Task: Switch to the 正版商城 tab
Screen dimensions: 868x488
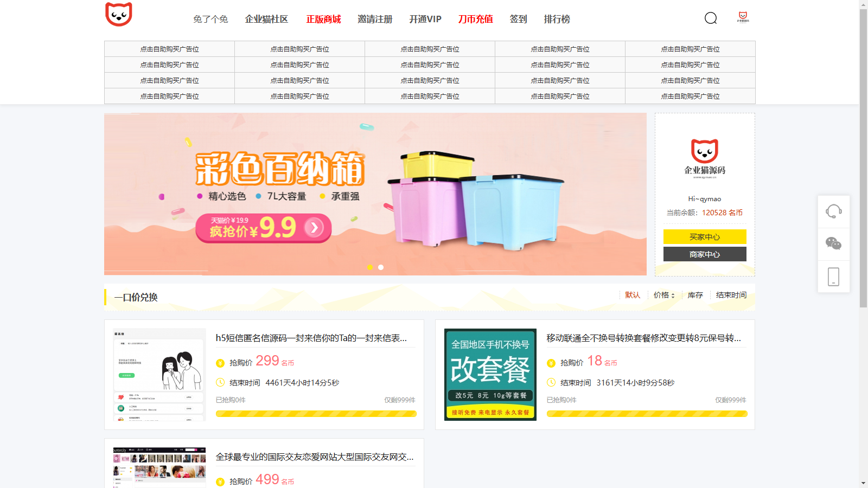Action: [x=324, y=19]
